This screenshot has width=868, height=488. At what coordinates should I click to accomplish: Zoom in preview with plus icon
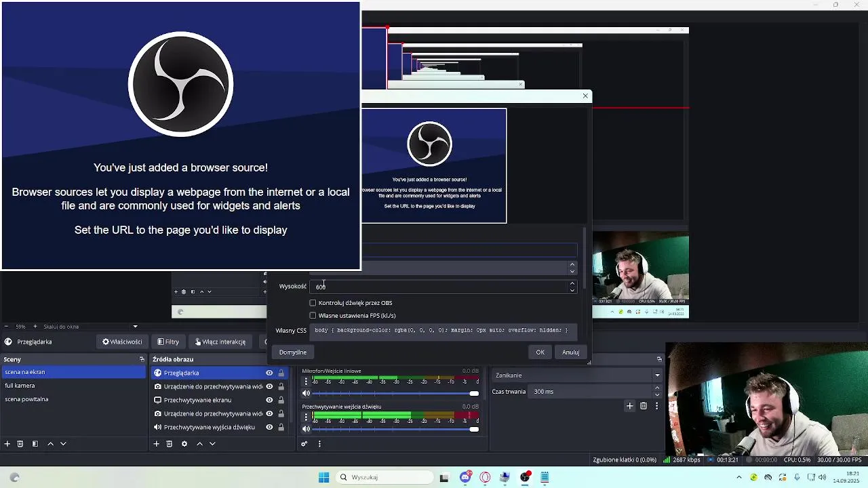35,327
